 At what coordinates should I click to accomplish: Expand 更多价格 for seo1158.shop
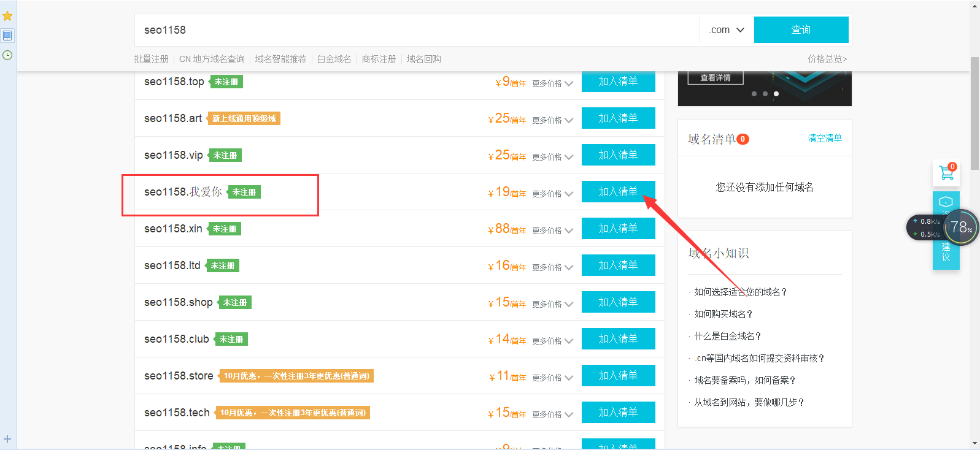552,304
